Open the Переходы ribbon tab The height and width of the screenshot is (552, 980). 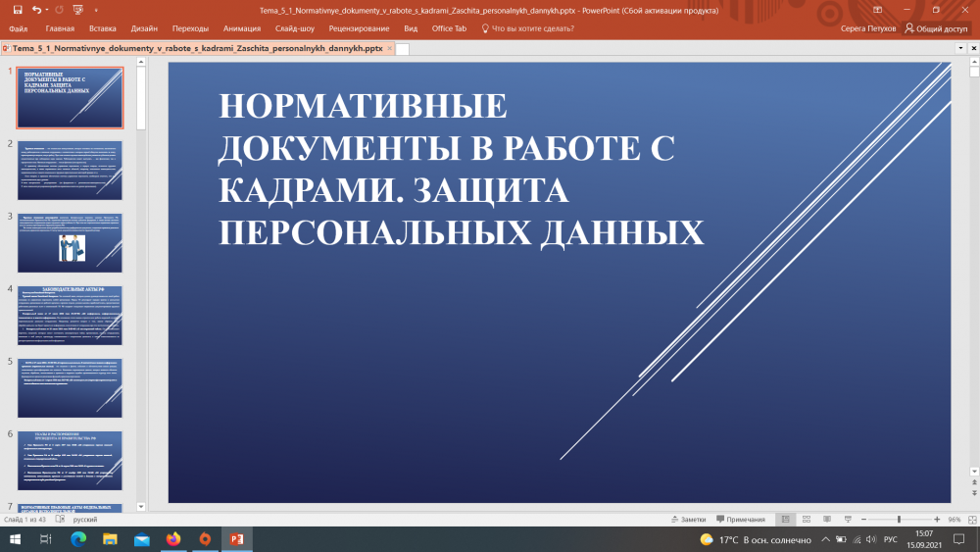tap(191, 28)
